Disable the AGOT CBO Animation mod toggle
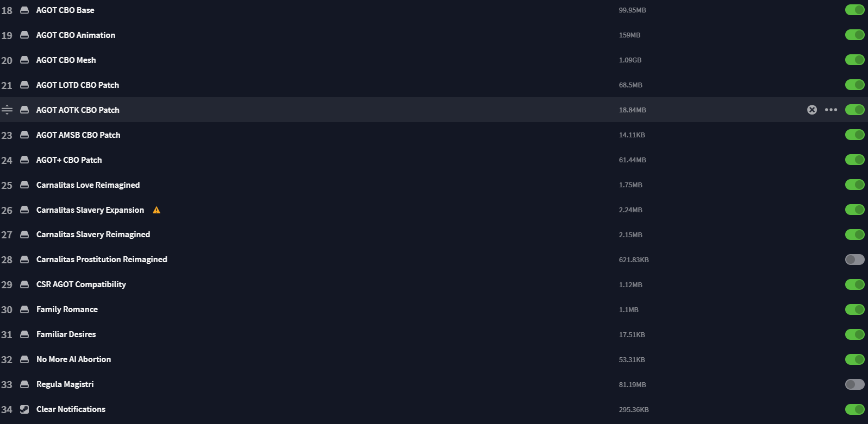 855,35
